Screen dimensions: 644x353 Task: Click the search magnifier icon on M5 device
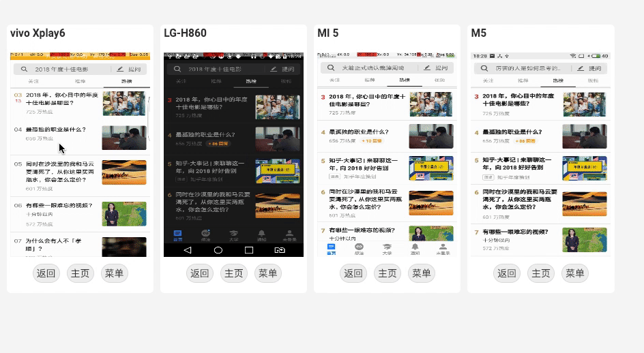[484, 68]
